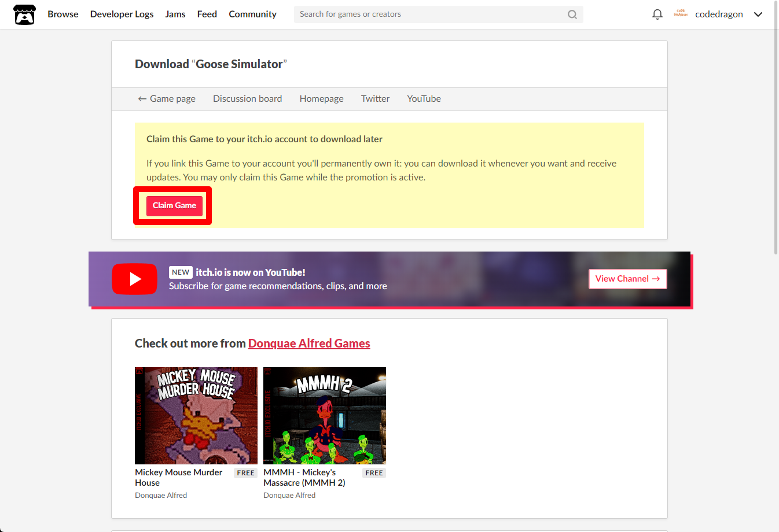
Task: Open codedragon profile name
Action: 719,14
